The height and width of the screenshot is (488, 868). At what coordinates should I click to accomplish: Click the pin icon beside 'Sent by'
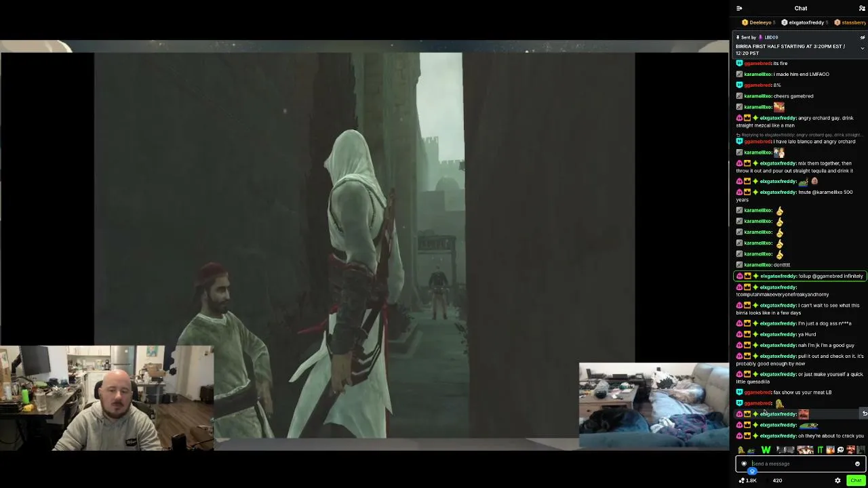click(738, 37)
